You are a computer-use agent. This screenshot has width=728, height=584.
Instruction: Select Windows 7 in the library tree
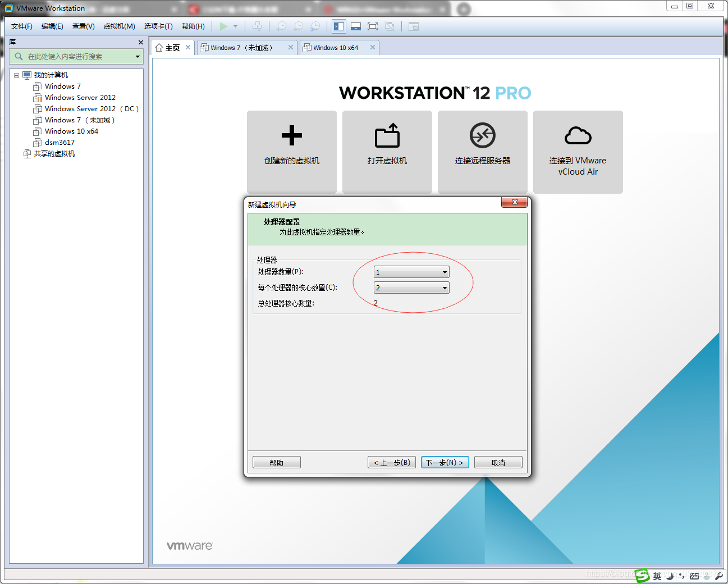[x=63, y=86]
